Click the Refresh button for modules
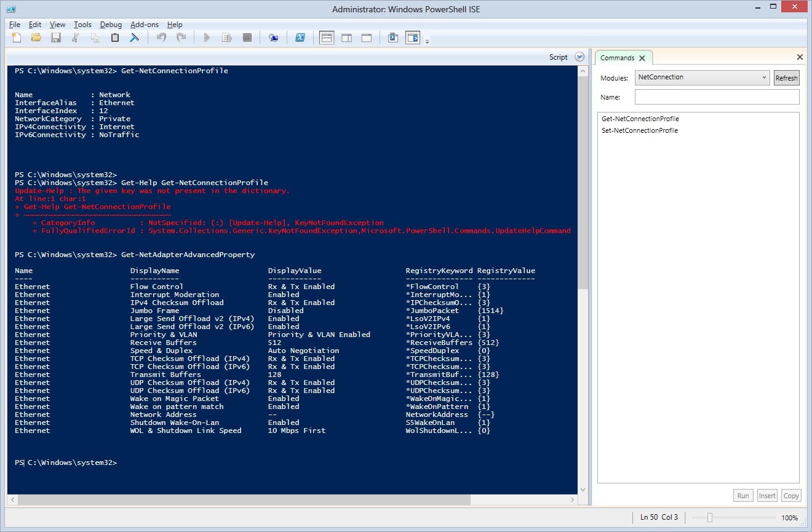Image resolution: width=812 pixels, height=532 pixels. click(786, 78)
